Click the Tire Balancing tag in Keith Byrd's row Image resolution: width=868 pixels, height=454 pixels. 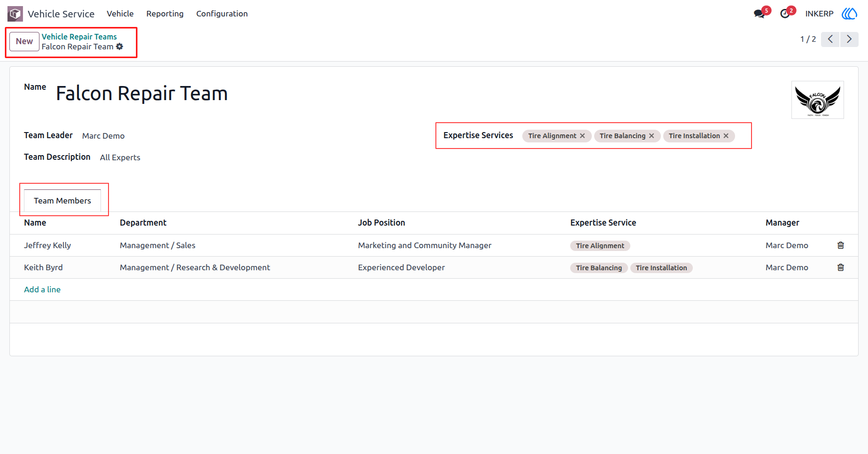[x=599, y=268]
